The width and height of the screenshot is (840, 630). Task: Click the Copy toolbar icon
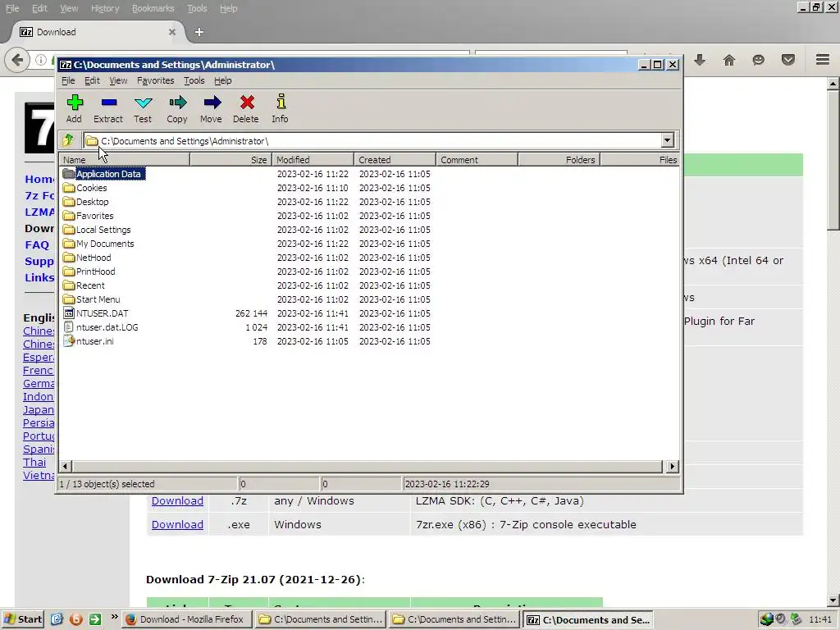point(177,109)
